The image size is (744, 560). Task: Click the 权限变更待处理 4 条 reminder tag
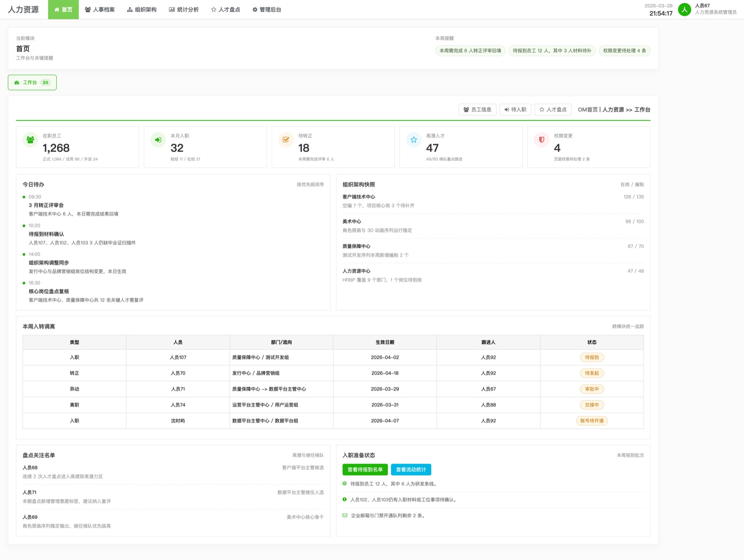click(x=624, y=51)
